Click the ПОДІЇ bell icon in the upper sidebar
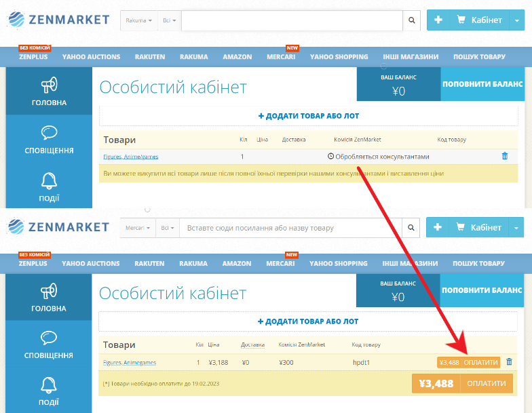The image size is (532, 413). 49,180
